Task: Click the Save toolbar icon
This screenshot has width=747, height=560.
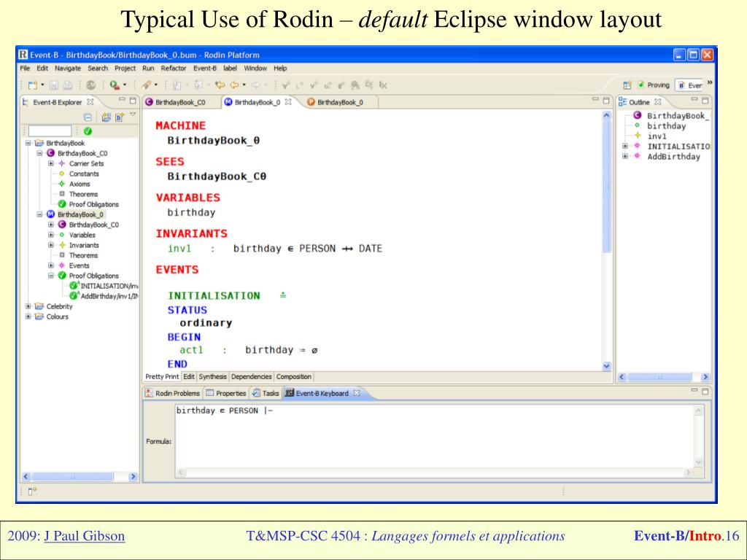Action: click(x=54, y=85)
